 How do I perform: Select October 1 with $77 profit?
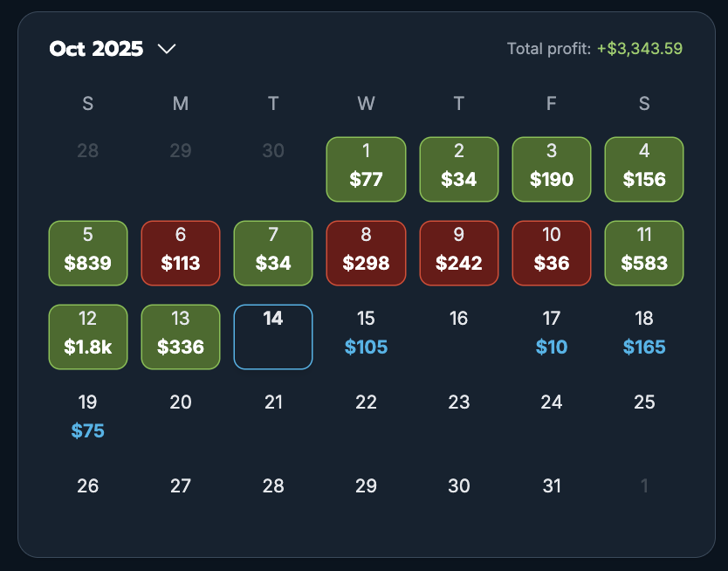tap(366, 169)
